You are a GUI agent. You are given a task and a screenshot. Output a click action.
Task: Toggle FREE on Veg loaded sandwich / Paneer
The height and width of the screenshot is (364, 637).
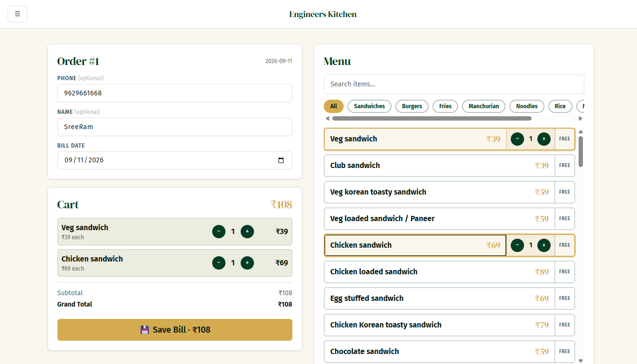[564, 219]
